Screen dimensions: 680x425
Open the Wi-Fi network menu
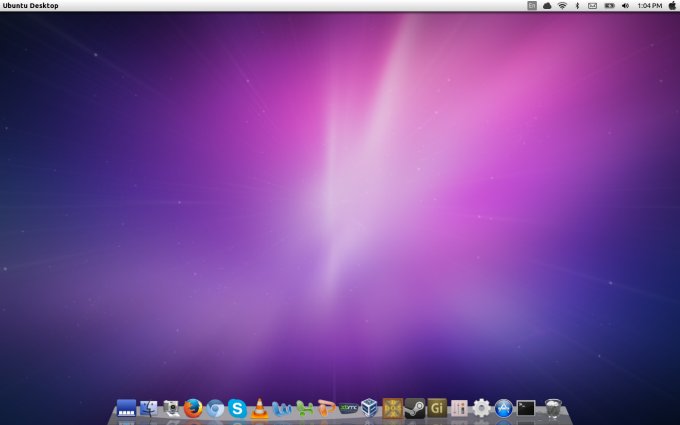pyautogui.click(x=562, y=6)
